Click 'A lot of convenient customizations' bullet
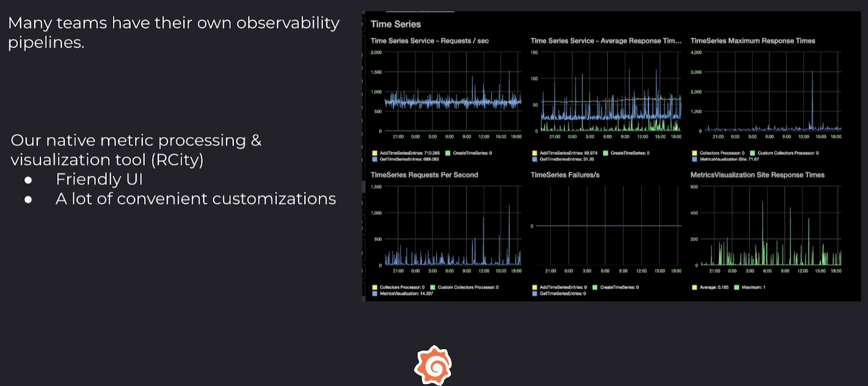868x386 pixels. click(x=196, y=199)
